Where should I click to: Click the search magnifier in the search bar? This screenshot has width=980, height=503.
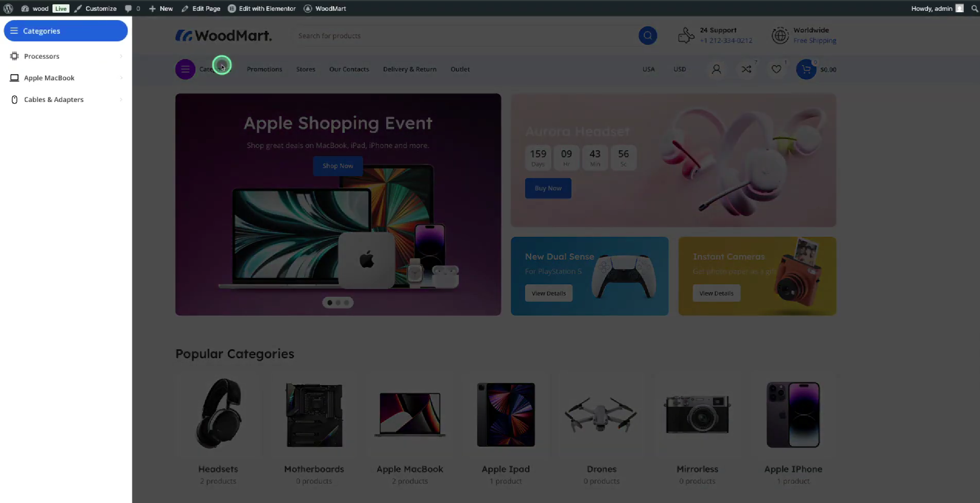648,36
